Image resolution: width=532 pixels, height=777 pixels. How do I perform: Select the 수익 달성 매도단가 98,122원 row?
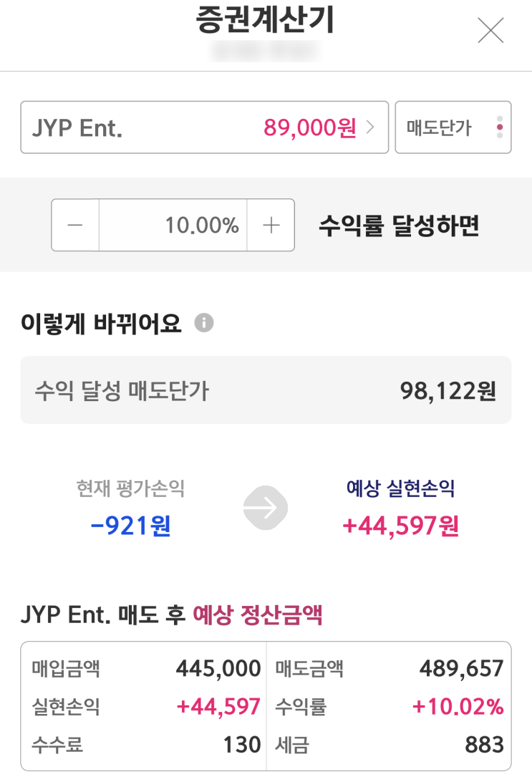tap(266, 390)
